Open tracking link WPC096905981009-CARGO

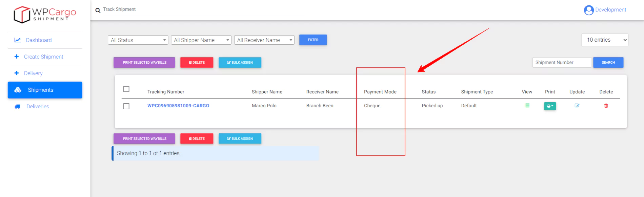pyautogui.click(x=178, y=106)
